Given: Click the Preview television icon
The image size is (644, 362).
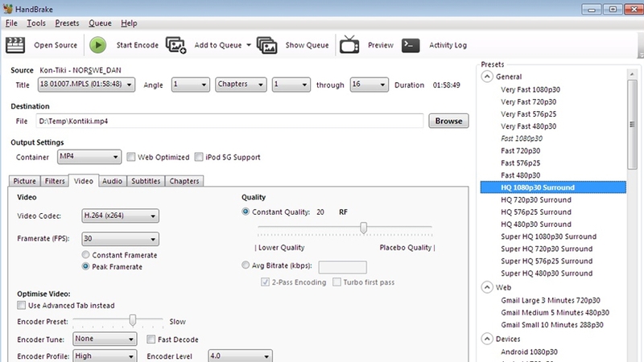Looking at the screenshot, I should click(349, 45).
